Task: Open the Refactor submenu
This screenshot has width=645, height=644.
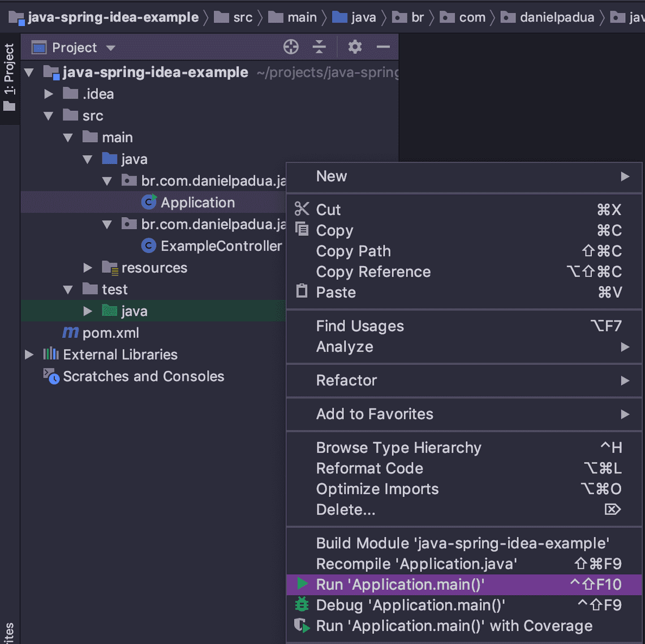Action: 346,380
